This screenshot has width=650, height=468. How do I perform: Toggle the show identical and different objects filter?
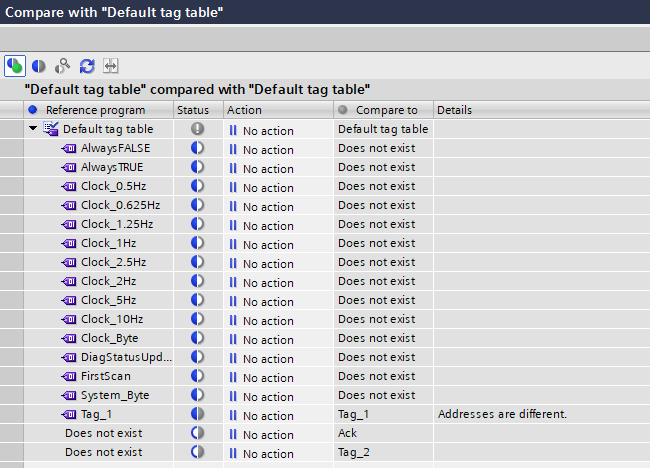15,65
